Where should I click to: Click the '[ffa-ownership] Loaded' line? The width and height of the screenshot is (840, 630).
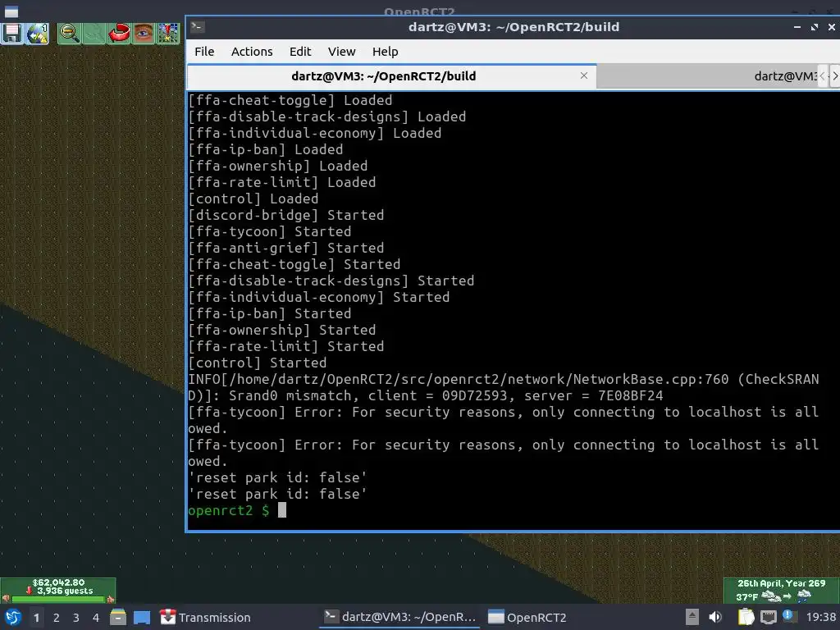277,166
